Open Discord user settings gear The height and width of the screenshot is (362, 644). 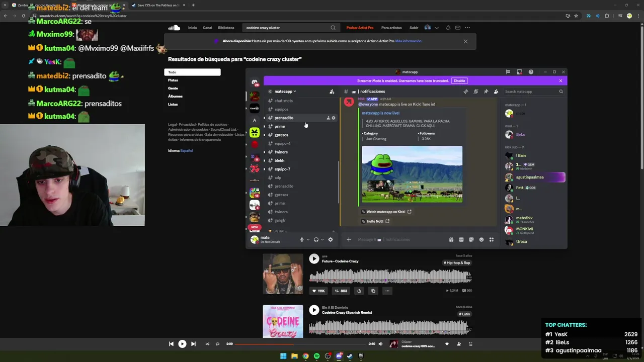point(331,240)
